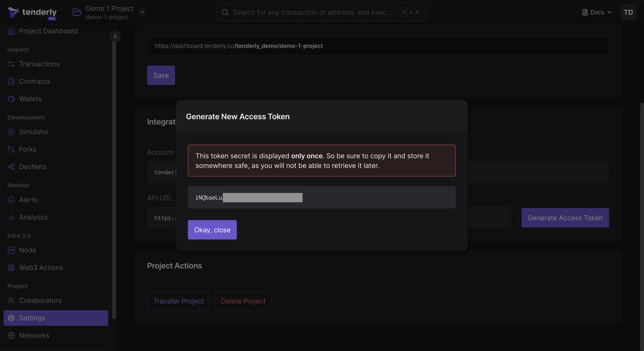Click Okay, close in token dialog
The image size is (644, 351).
tap(212, 230)
